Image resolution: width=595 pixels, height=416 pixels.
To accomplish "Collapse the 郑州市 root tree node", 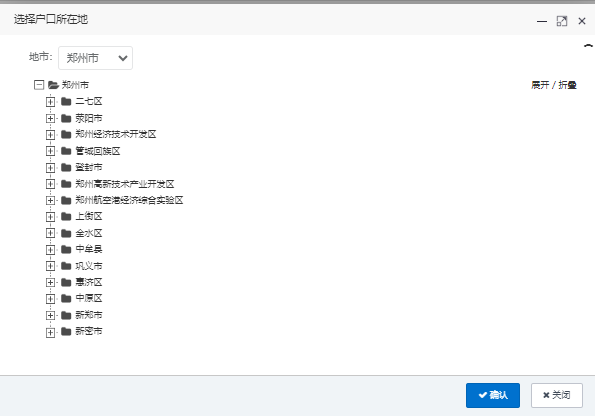I will [x=39, y=85].
